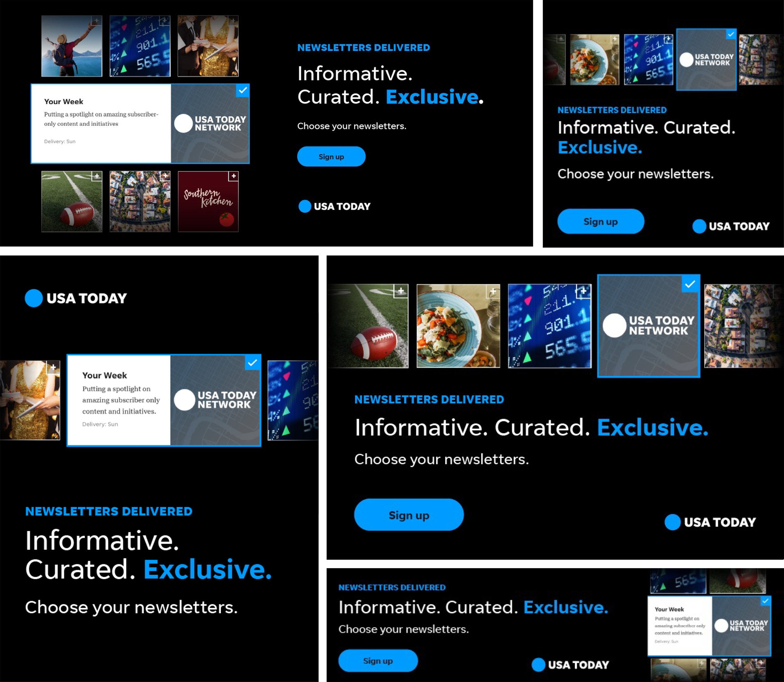The image size is (784, 682).
Task: Toggle checkmark on Your Week card in tall banner
Action: [x=253, y=363]
